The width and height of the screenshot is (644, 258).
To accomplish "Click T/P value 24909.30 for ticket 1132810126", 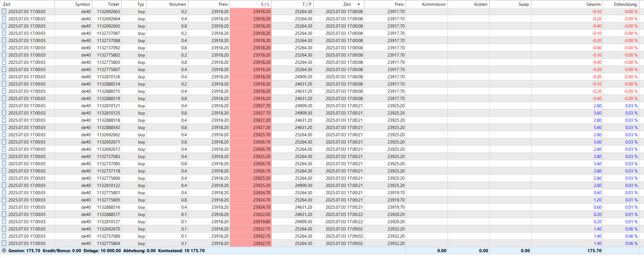I will point(303,77).
